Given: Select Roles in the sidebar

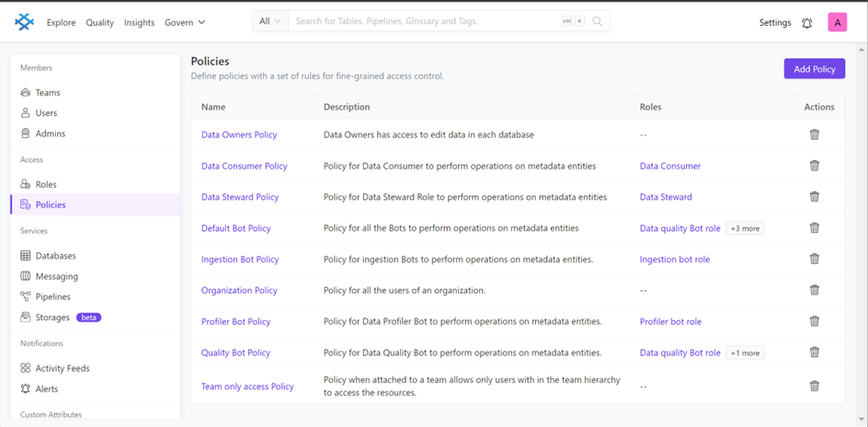Looking at the screenshot, I should point(46,184).
